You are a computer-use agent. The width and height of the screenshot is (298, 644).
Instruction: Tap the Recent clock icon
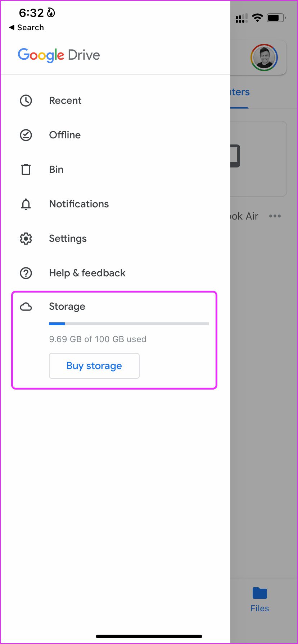click(x=26, y=101)
